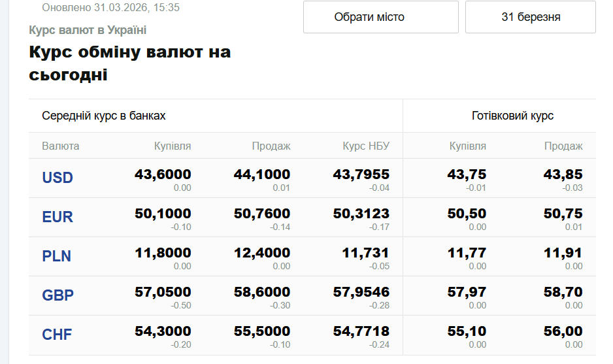Click the Курс валют в Україні link
This screenshot has height=364, width=613.
88,30
